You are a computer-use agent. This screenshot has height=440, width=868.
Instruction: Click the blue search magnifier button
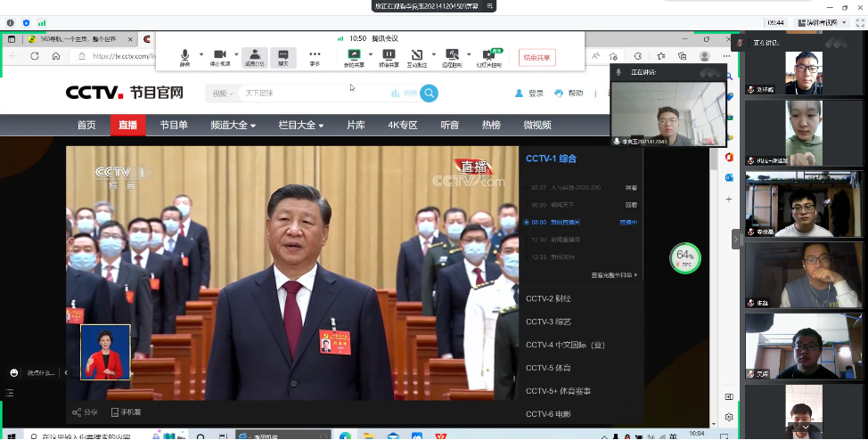tap(430, 94)
